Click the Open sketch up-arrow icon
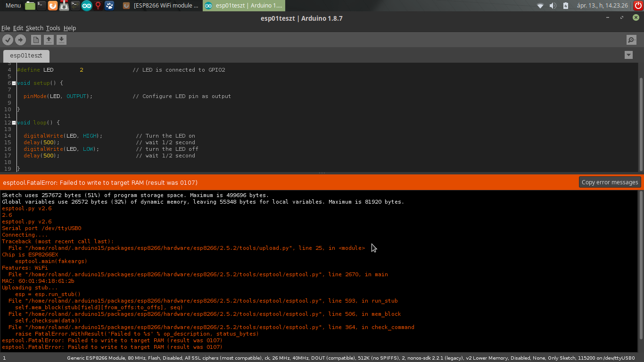The width and height of the screenshot is (644, 362). coord(49,40)
